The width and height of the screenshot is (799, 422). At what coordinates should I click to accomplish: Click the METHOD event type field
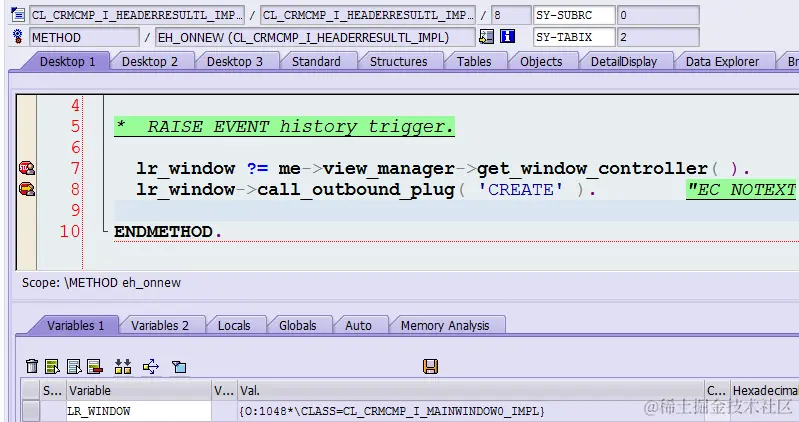pyautogui.click(x=84, y=37)
